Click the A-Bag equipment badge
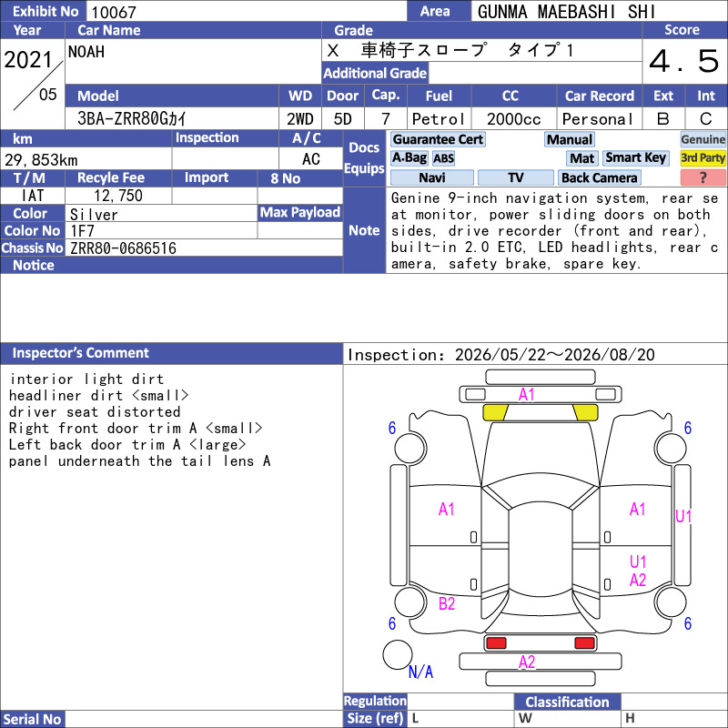Image resolution: width=728 pixels, height=728 pixels. coord(409,158)
